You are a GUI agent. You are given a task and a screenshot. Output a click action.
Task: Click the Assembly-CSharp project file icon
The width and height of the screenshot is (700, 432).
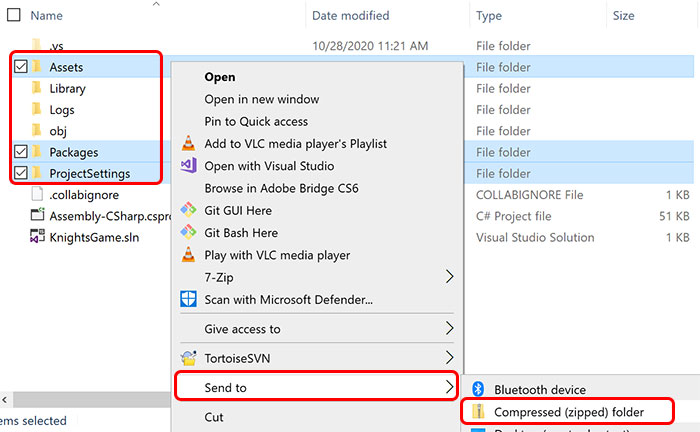coord(38,215)
